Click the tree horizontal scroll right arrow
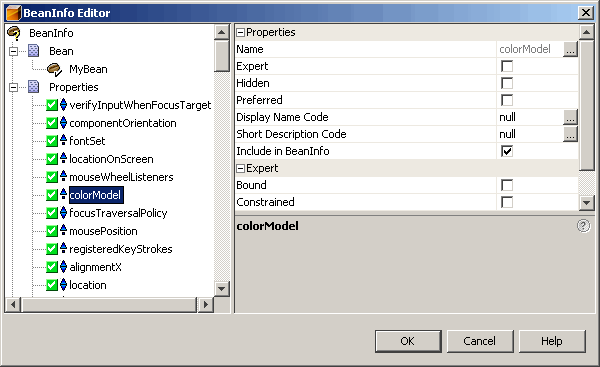 pyautogui.click(x=206, y=305)
